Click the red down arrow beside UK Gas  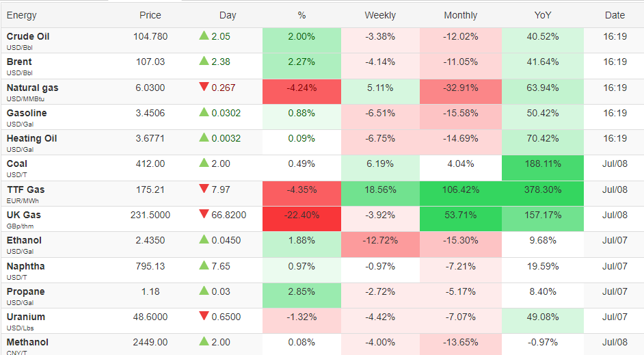tap(204, 214)
